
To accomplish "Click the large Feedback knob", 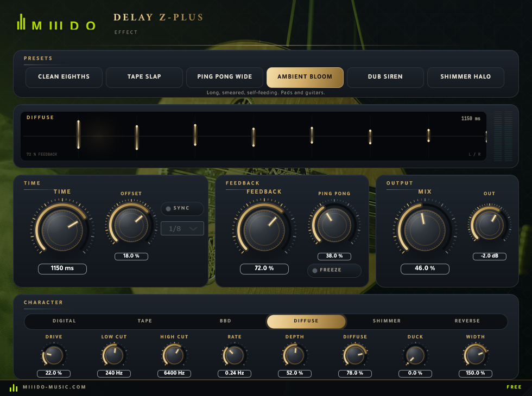I will click(x=264, y=230).
